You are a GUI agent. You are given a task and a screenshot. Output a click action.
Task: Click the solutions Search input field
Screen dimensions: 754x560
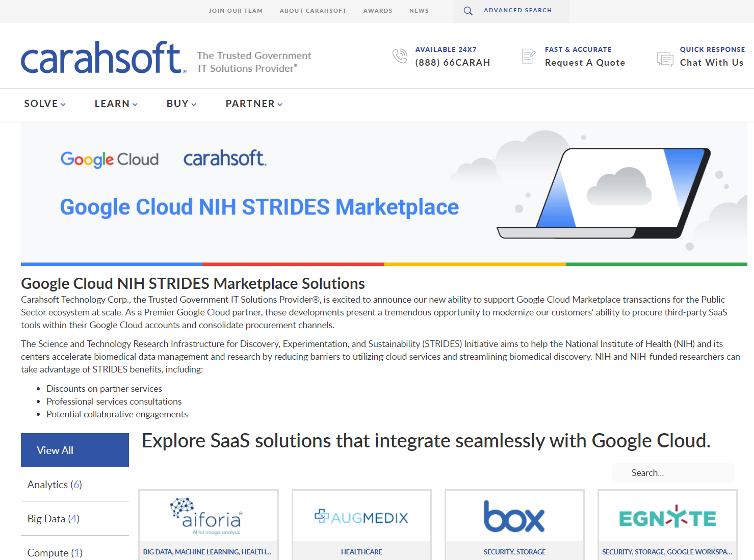pos(673,473)
